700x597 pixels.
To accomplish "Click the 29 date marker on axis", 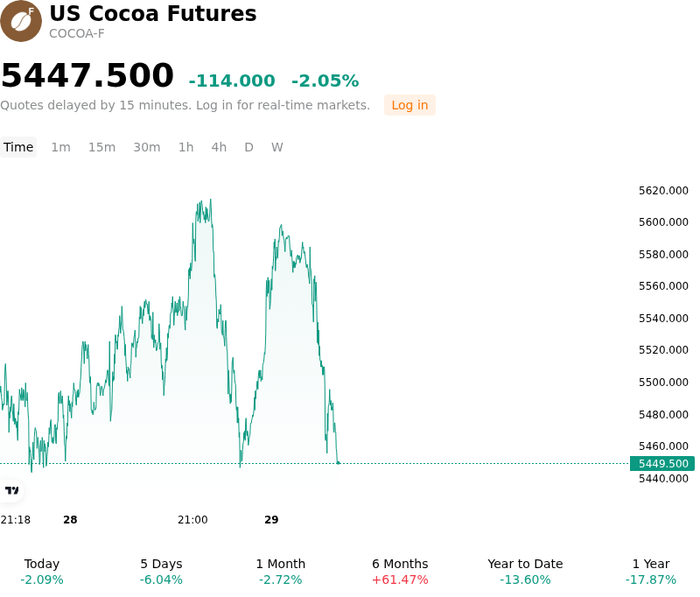I will [x=271, y=520].
